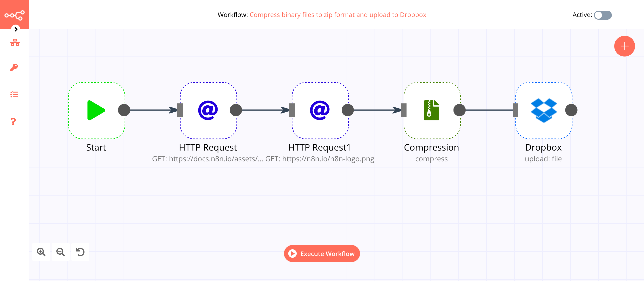Click the Compression node icon
The height and width of the screenshot is (281, 644).
point(431,110)
